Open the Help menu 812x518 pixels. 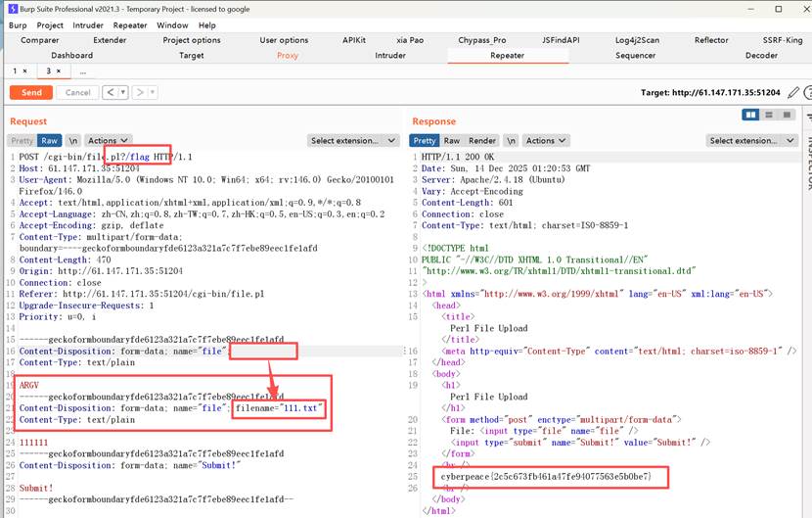point(207,25)
